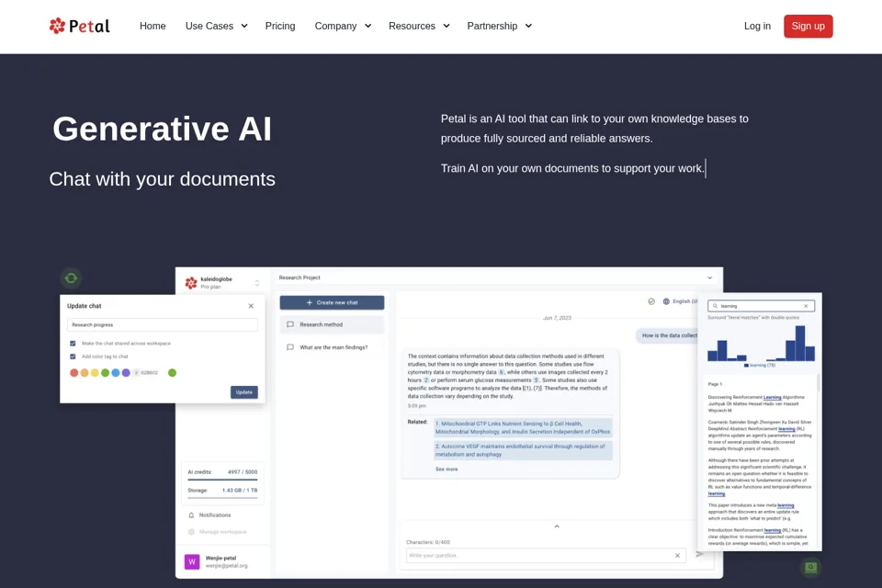Click See more under Related
The height and width of the screenshot is (588, 882).
(447, 469)
